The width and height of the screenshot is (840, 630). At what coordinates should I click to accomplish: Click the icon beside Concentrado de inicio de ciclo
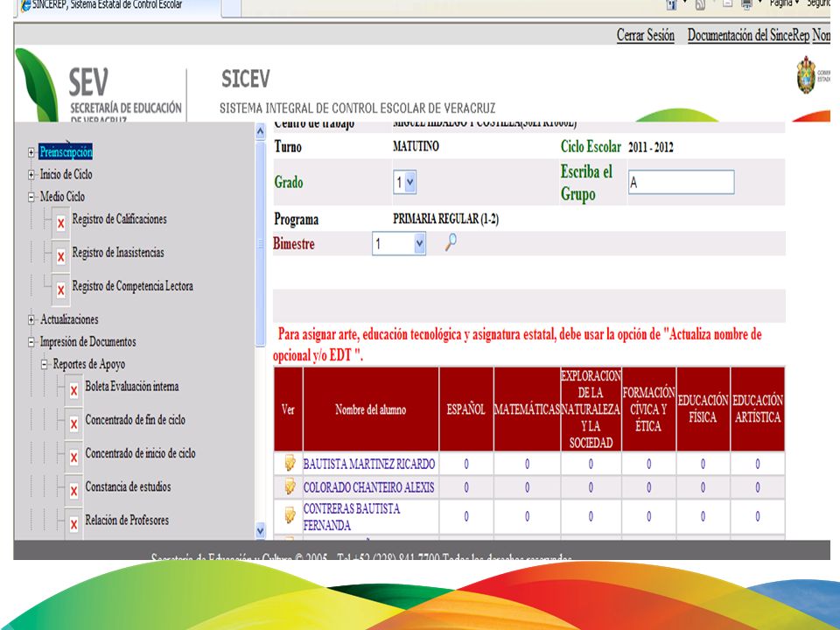[73, 456]
